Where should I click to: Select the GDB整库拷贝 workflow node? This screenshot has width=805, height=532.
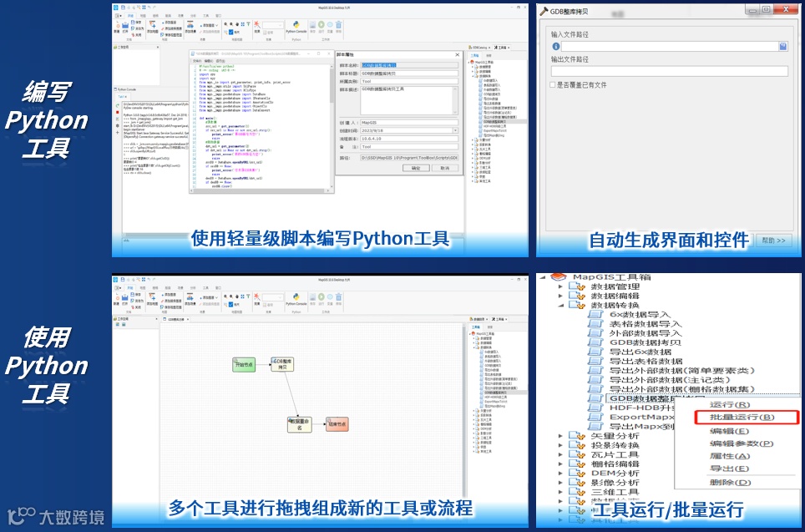tap(282, 364)
